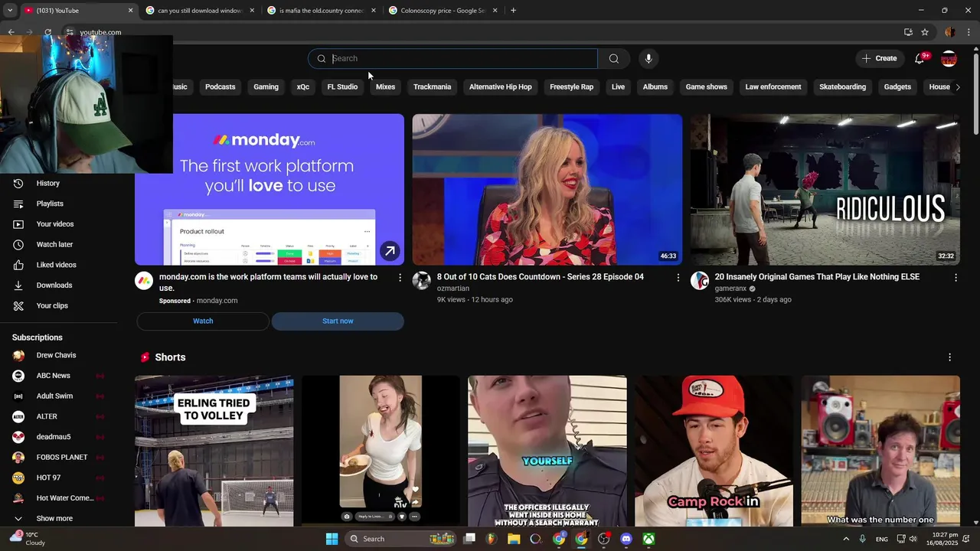Open options for 8 Out of 10 Cats video
This screenshot has height=551, width=980.
678,278
